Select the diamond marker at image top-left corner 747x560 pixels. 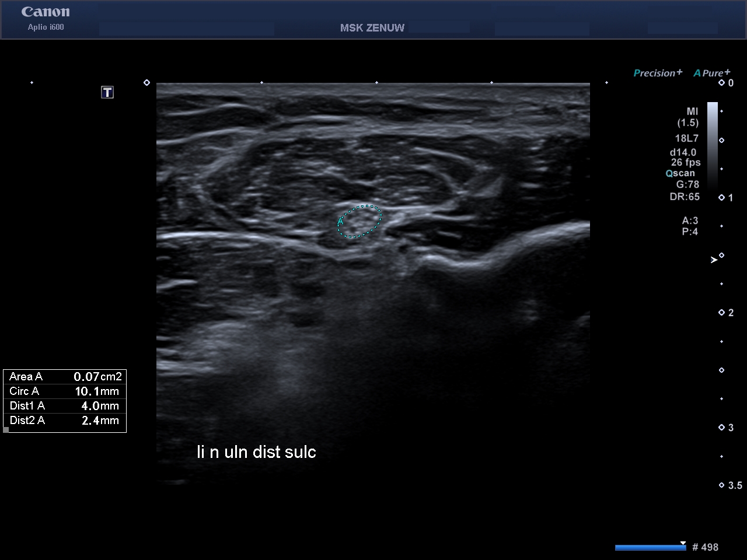point(146,83)
